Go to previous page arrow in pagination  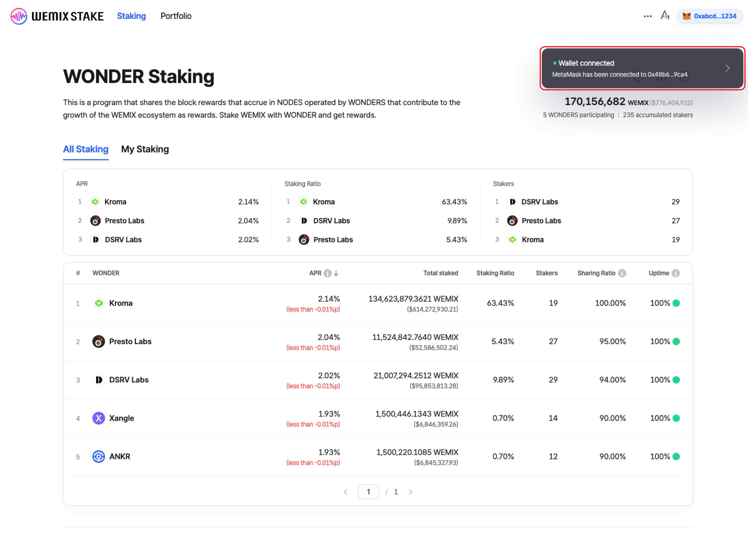[x=345, y=492]
